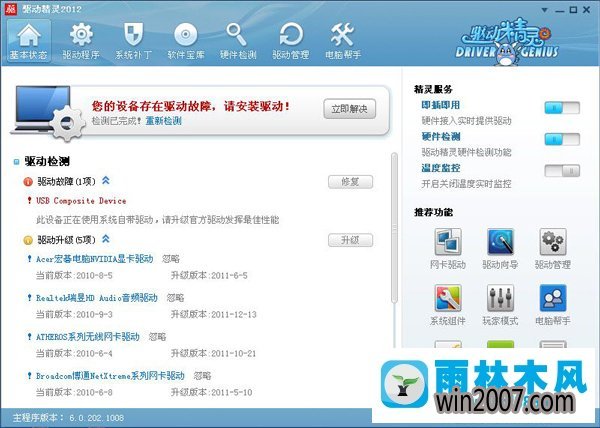Ignore the ATHEROS wireless driver upgrade

point(157,337)
